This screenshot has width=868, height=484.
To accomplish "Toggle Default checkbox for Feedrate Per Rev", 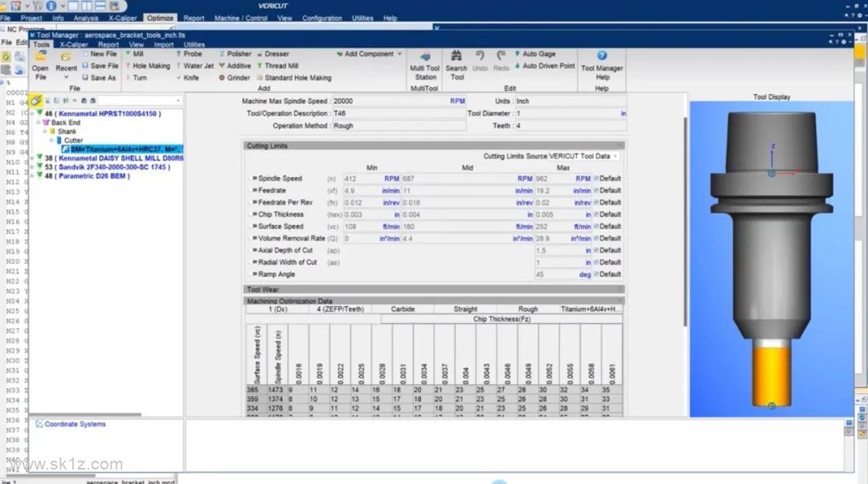I will click(596, 203).
